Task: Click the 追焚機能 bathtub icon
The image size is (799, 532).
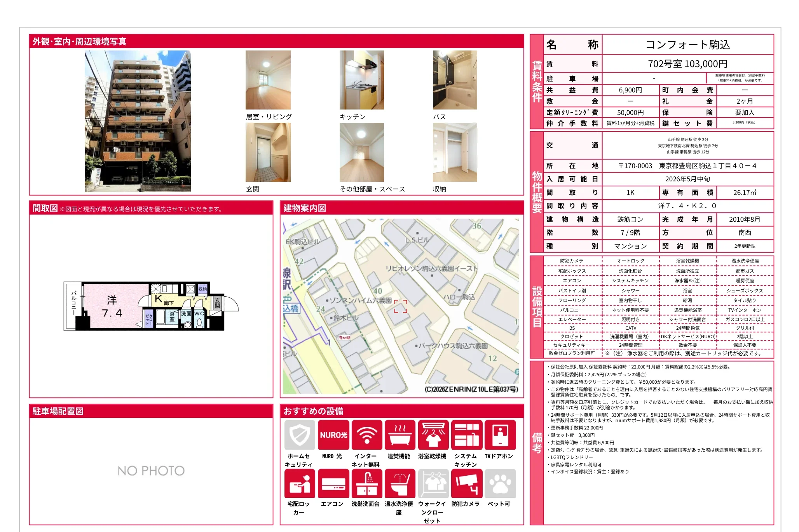Action: point(400,435)
